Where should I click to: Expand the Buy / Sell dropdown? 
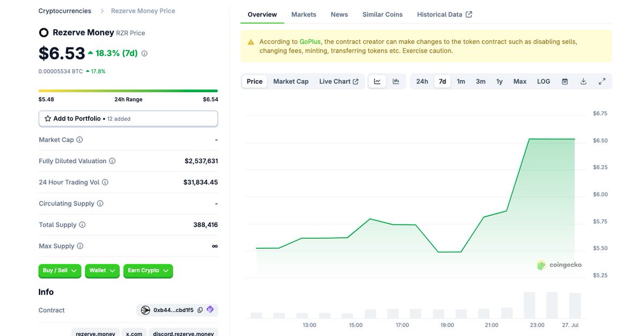tap(60, 271)
